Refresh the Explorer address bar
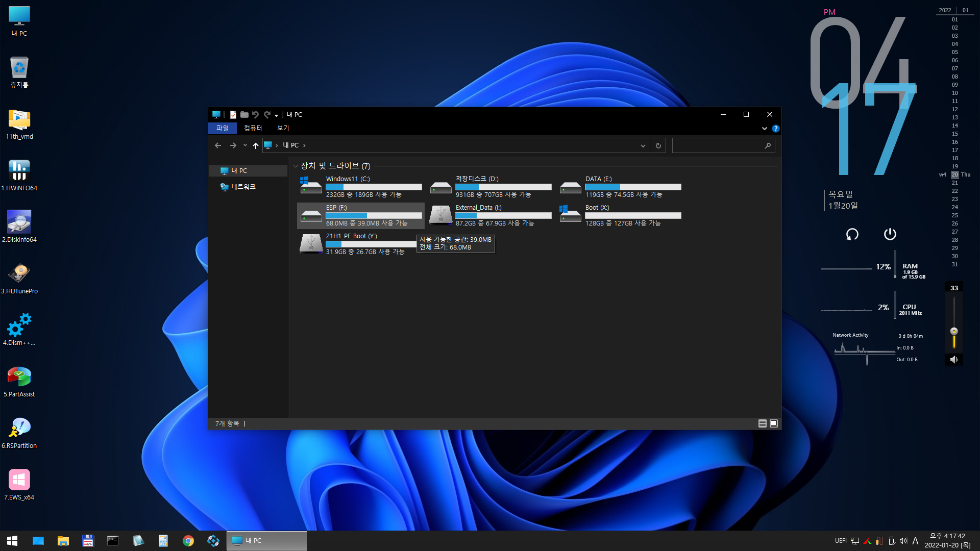The image size is (980, 551). 658,146
